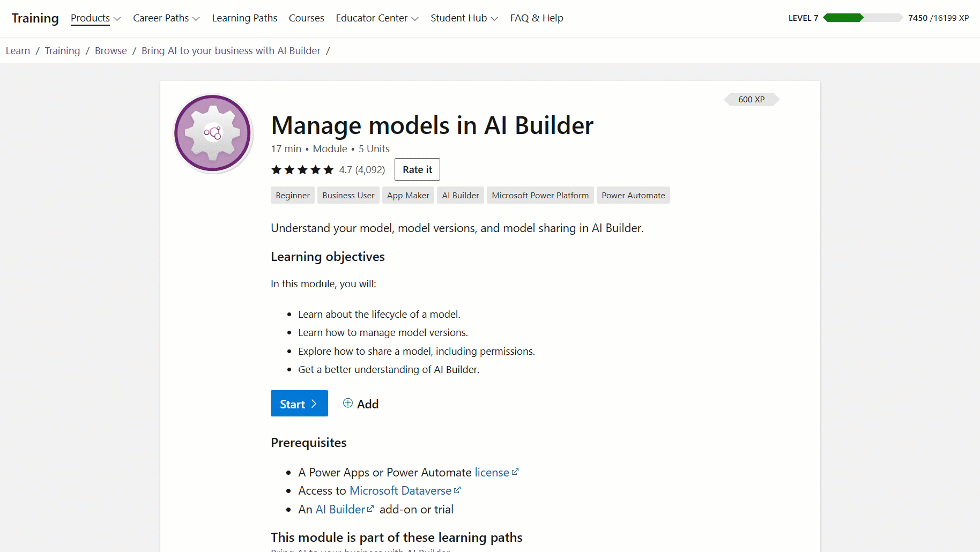Start the Manage models module
Screen dimensions: 980x552
[x=299, y=403]
